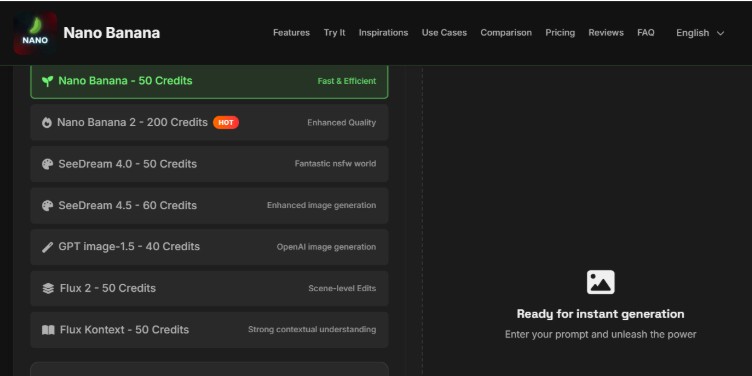Open the English language dropdown
This screenshot has height=376, width=752.
click(x=700, y=33)
